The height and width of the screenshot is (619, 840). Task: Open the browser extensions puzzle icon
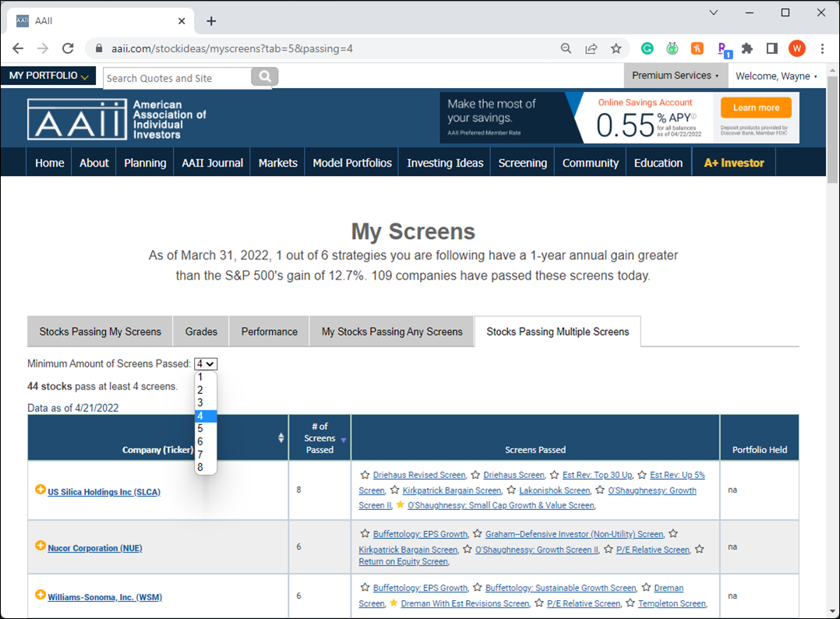coord(747,48)
